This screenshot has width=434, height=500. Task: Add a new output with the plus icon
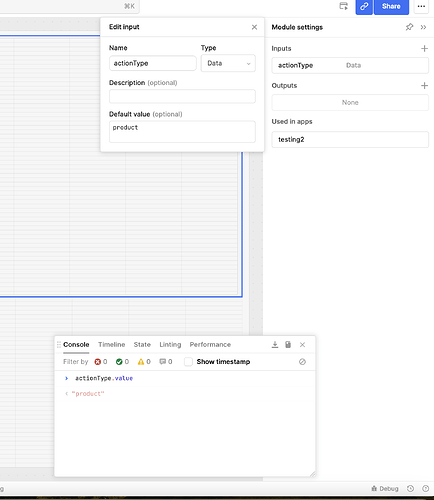coord(424,86)
